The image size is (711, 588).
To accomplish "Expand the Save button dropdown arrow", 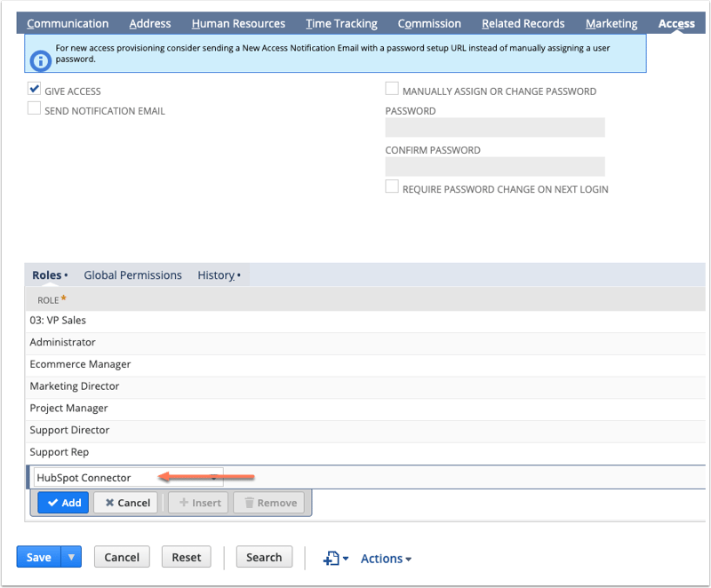I will tap(72, 558).
